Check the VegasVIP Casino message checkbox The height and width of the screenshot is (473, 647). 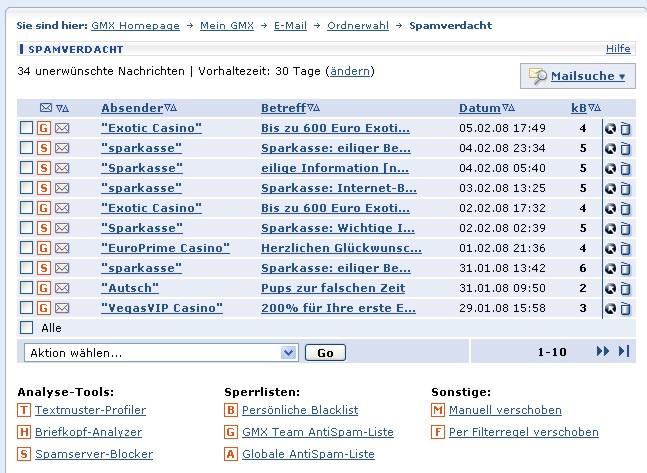pos(26,307)
